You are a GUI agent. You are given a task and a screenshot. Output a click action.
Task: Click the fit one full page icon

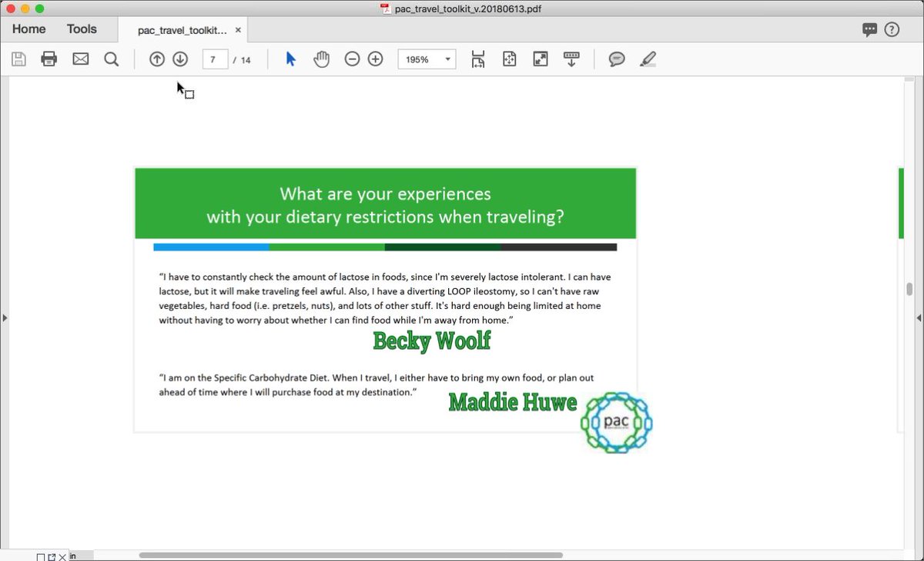click(509, 59)
